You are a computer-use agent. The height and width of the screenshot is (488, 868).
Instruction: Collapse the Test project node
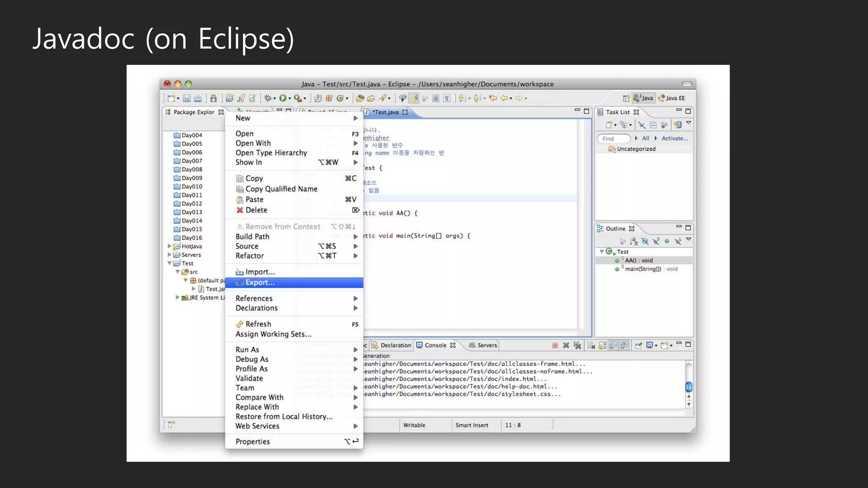pos(170,263)
